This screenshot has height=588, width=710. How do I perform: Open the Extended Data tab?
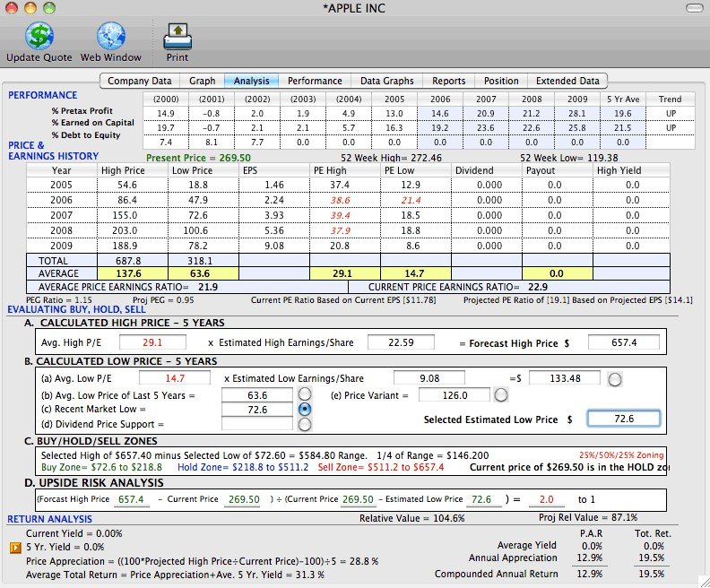click(567, 81)
